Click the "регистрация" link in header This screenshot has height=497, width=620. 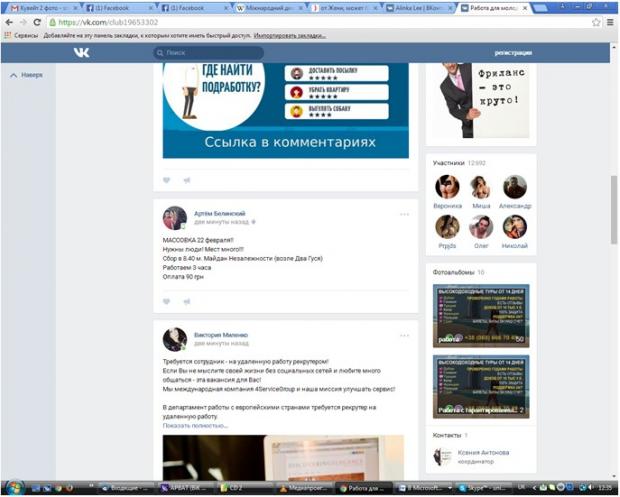tap(513, 53)
